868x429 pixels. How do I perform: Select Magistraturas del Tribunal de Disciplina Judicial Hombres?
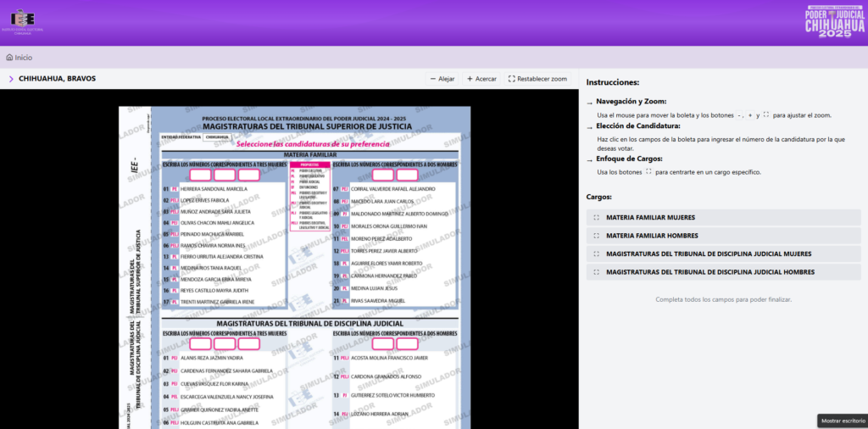tap(710, 272)
